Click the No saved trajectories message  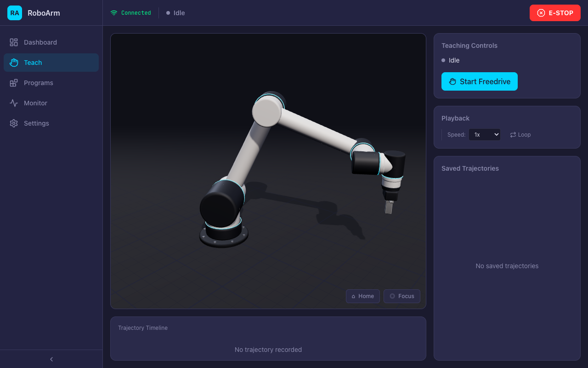pyautogui.click(x=507, y=266)
